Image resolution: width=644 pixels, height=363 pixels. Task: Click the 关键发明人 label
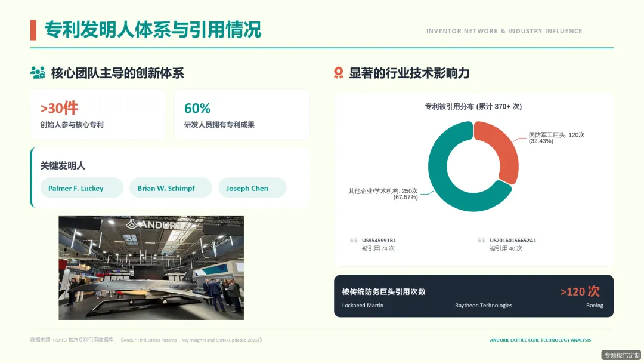coord(63,165)
